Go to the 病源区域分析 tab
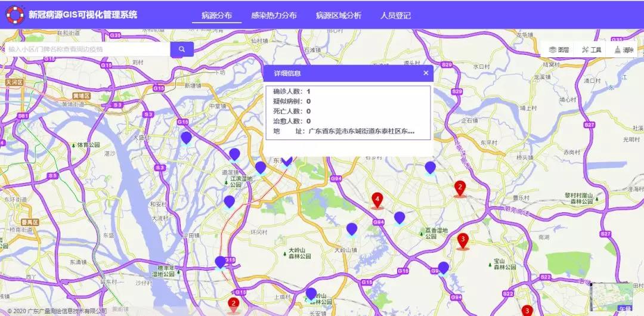This screenshot has height=316, width=644. click(338, 16)
